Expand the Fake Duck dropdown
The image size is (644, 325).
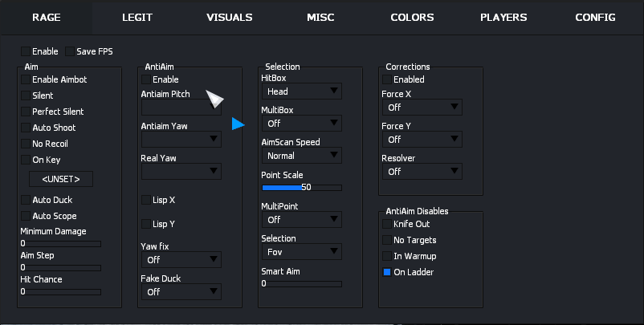pos(181,291)
